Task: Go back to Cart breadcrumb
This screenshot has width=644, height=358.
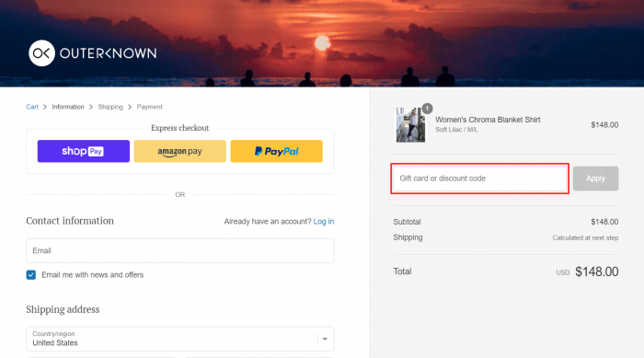Action: 32,107
